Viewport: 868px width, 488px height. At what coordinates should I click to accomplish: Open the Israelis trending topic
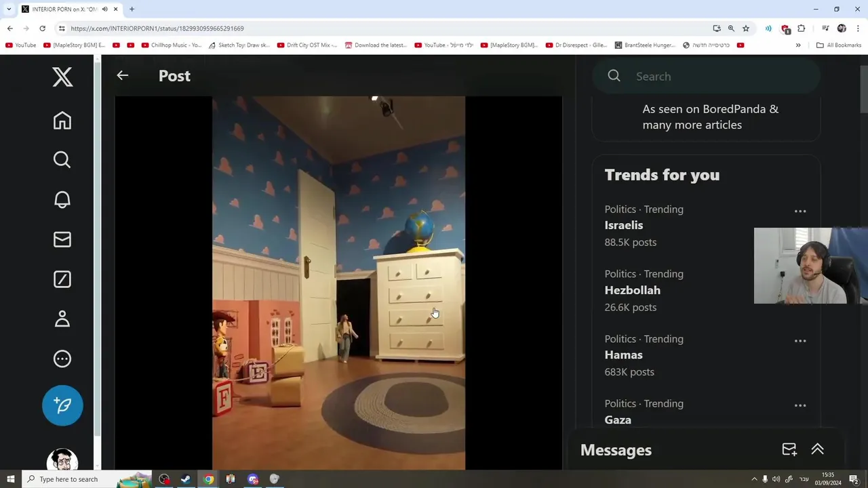(x=624, y=225)
